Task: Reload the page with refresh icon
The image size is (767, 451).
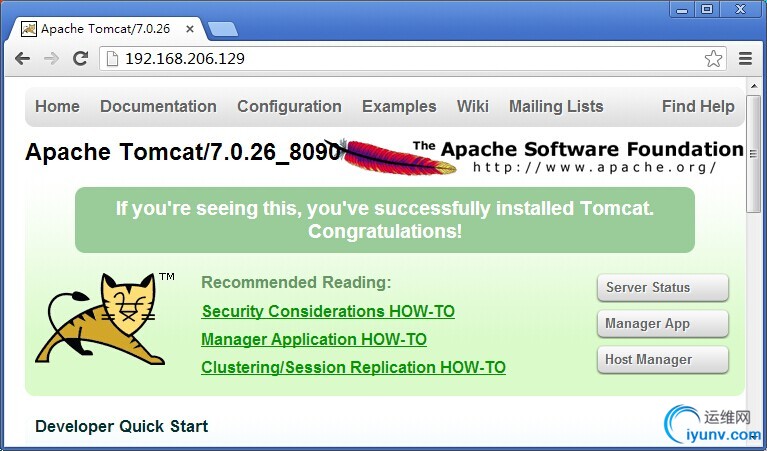Action: point(80,59)
